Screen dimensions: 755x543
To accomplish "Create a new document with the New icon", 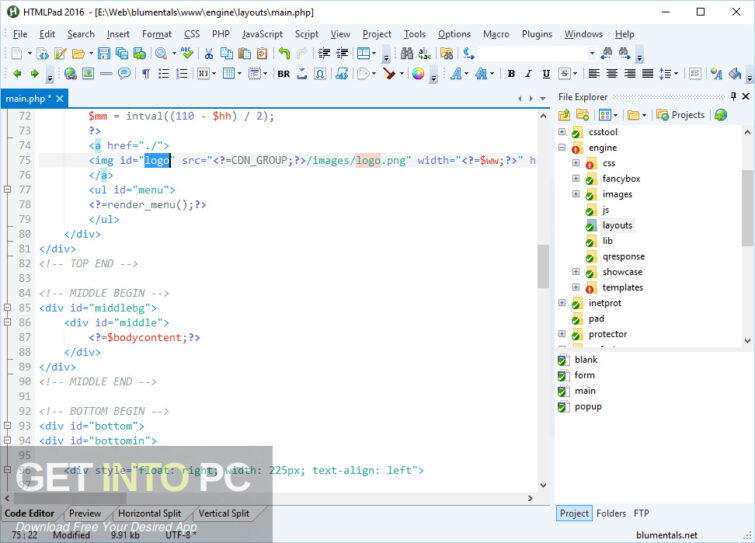I will (17, 53).
